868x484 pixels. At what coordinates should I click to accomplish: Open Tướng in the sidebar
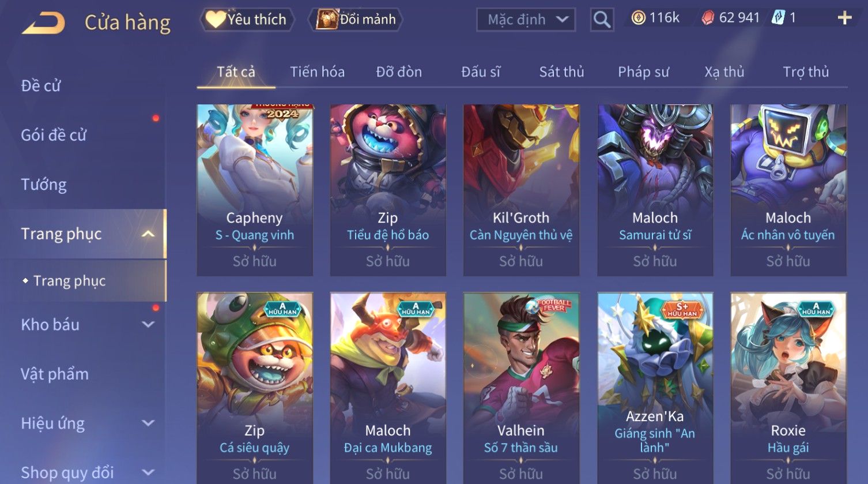[x=44, y=185]
